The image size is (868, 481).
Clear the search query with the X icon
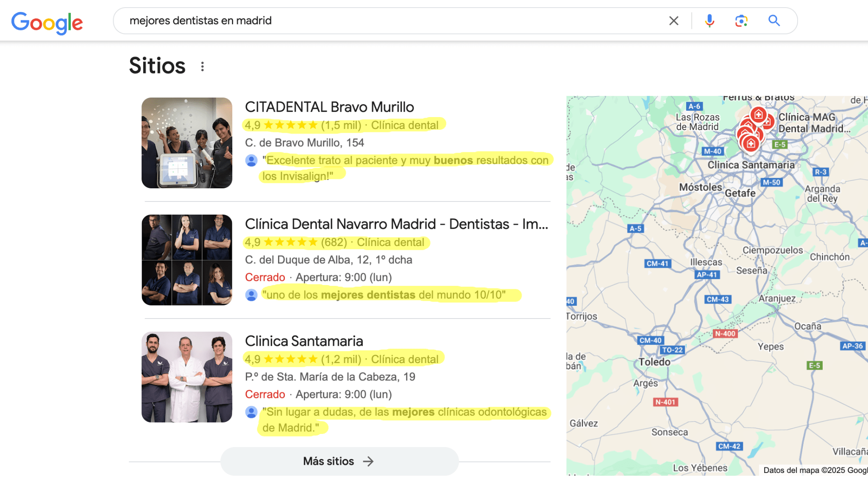click(673, 20)
